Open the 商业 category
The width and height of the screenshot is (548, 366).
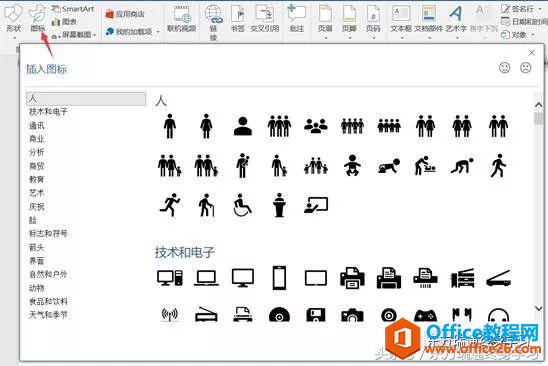[37, 139]
